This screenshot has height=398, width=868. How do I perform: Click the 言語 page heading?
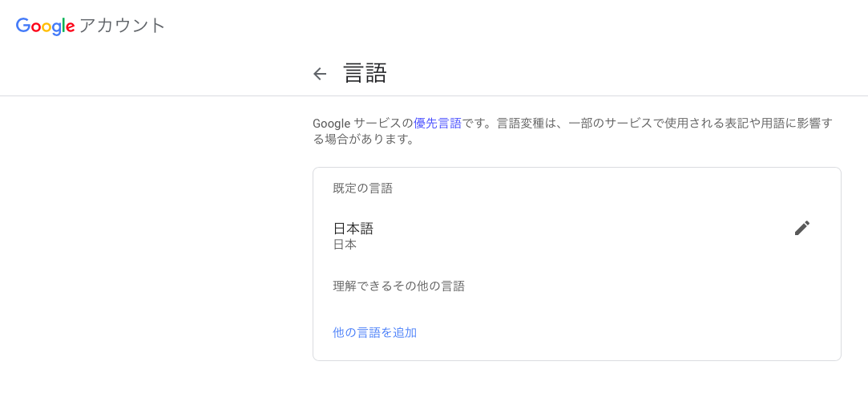coord(365,73)
